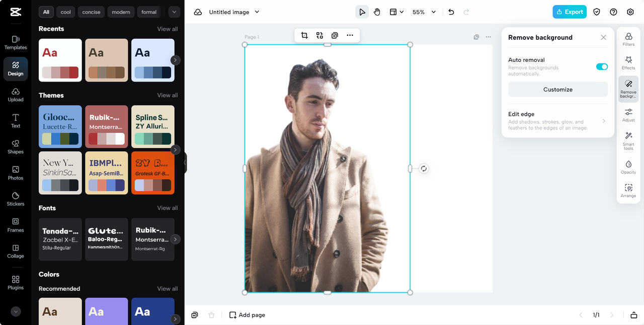
Task: View all Fonts
Action: 167,208
